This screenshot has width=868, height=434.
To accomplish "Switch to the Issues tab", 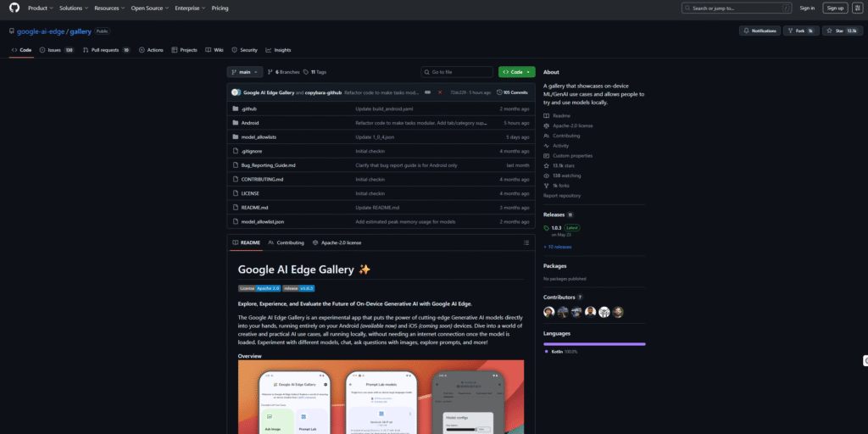I will point(57,50).
